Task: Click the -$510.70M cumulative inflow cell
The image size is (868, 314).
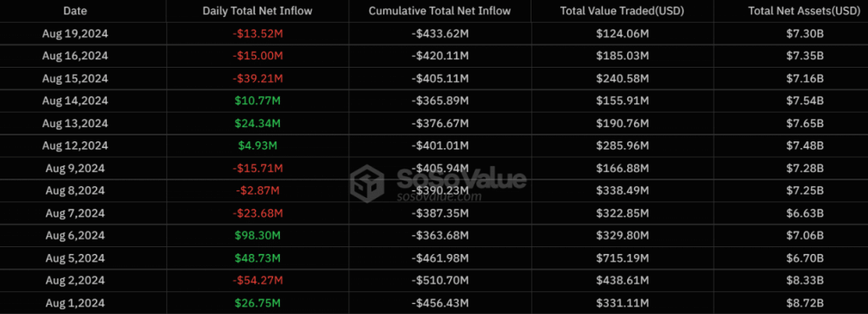Action: [440, 281]
